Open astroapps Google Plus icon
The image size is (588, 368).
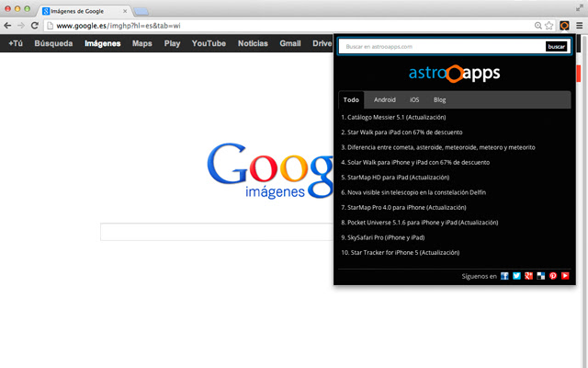point(529,276)
